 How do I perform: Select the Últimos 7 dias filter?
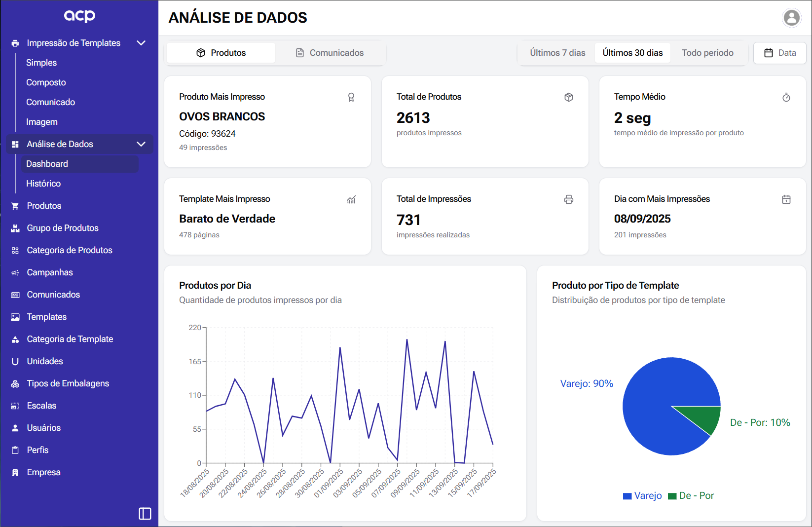click(557, 52)
